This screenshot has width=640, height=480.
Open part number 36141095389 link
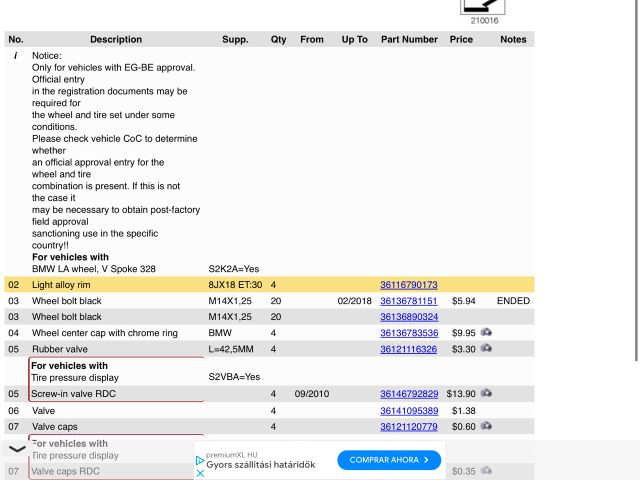(408, 411)
